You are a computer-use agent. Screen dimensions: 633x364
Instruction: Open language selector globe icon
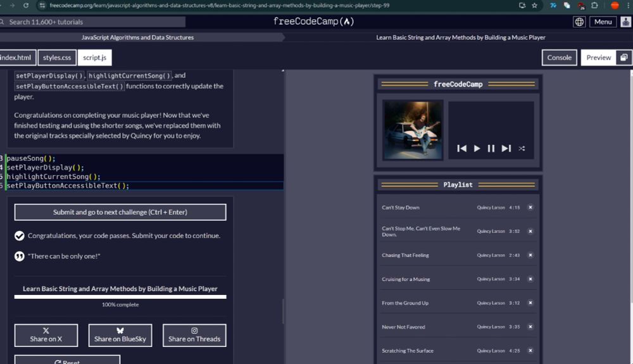(579, 22)
